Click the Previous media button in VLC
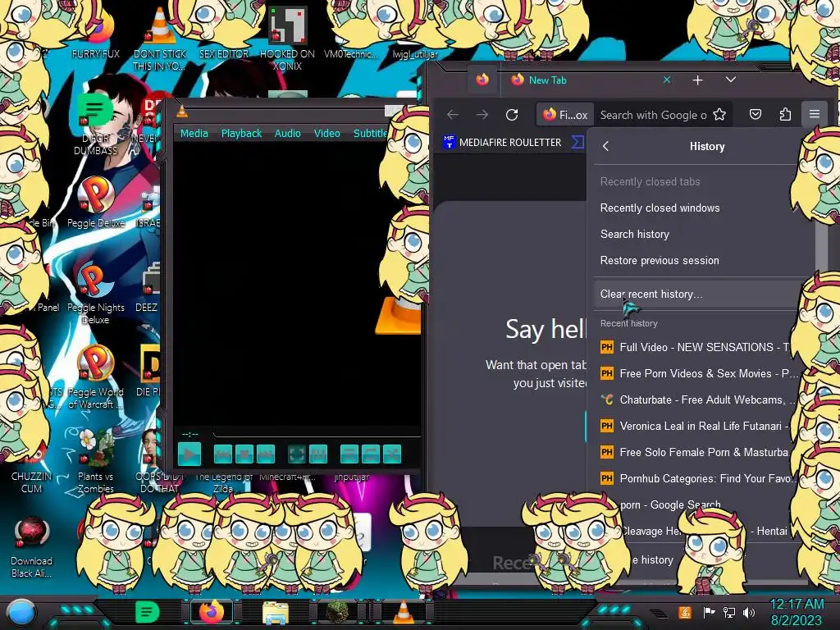The height and width of the screenshot is (630, 840). click(223, 454)
